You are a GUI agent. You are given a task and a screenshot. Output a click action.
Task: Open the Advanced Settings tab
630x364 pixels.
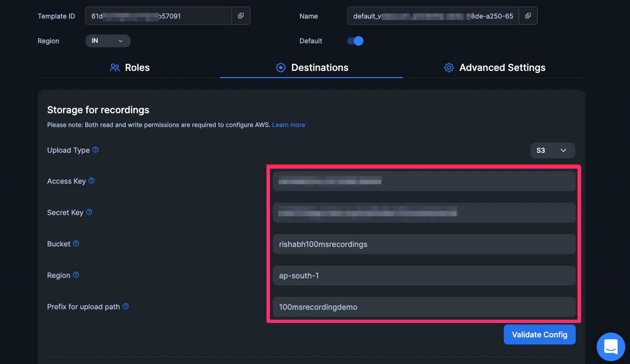pyautogui.click(x=494, y=68)
